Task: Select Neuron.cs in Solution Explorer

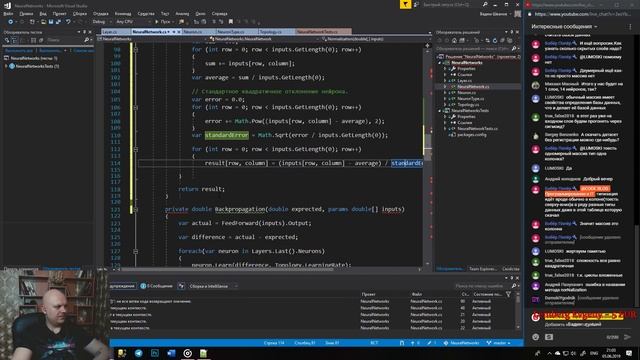Action: pyautogui.click(x=466, y=93)
